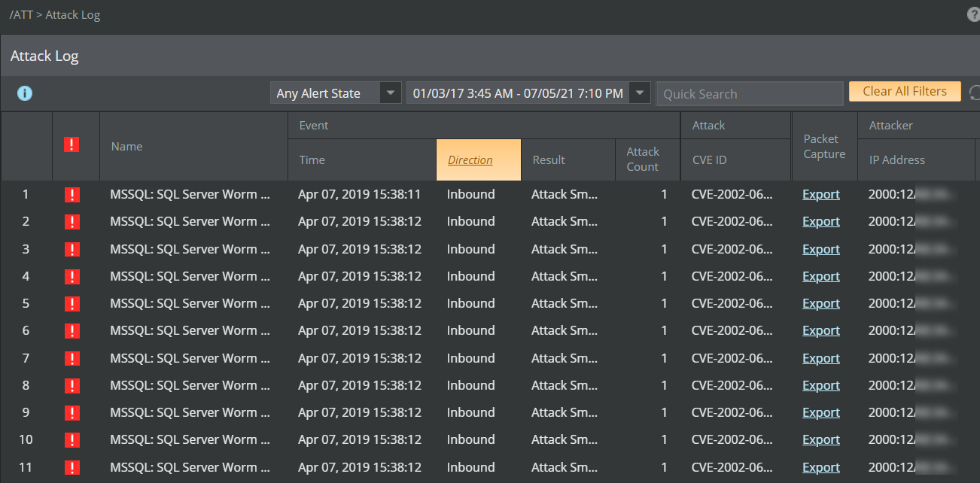Export packet capture for row 8

point(821,385)
